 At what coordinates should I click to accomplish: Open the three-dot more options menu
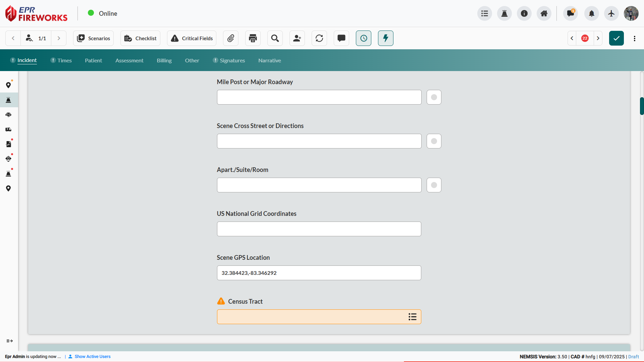click(634, 38)
